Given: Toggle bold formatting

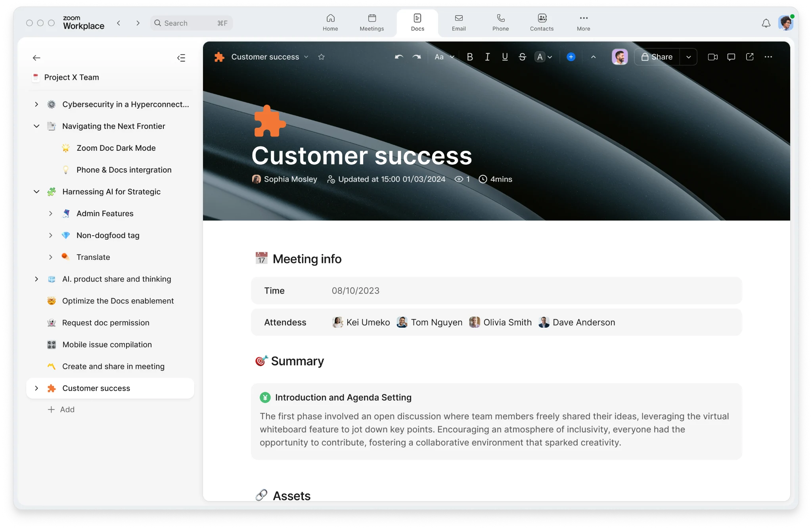Looking at the screenshot, I should point(470,57).
